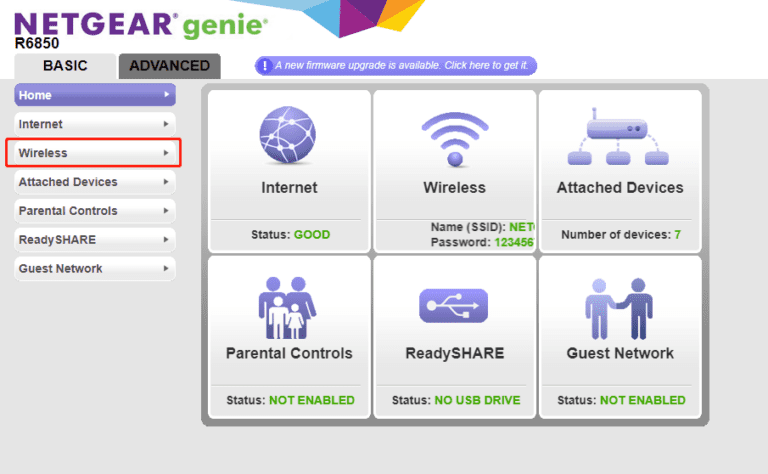Expand the Wireless sidebar arrow

166,153
